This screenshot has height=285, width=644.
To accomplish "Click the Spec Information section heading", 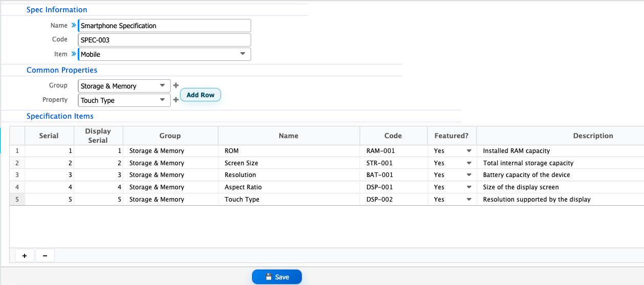I will coord(57,10).
